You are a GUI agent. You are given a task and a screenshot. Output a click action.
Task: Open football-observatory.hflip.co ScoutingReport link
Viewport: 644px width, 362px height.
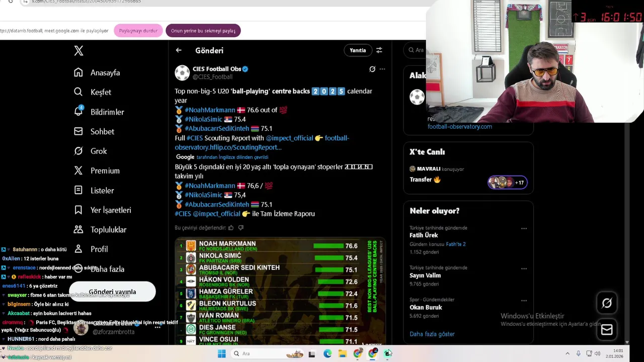click(262, 142)
